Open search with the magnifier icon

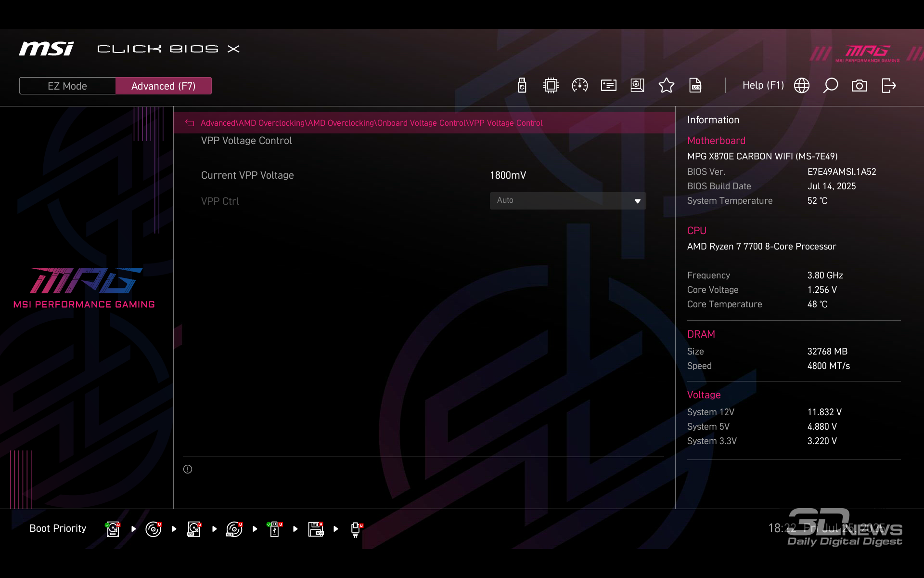pos(831,86)
